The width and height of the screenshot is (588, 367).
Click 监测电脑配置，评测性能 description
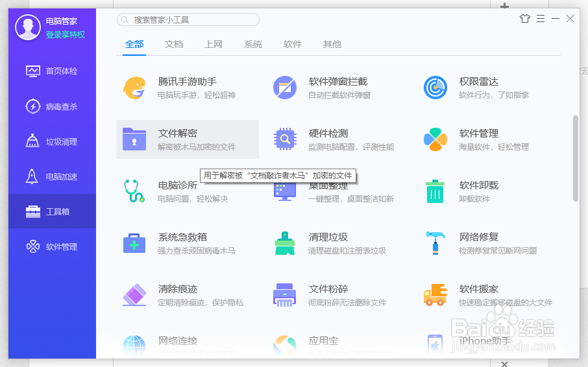(351, 147)
